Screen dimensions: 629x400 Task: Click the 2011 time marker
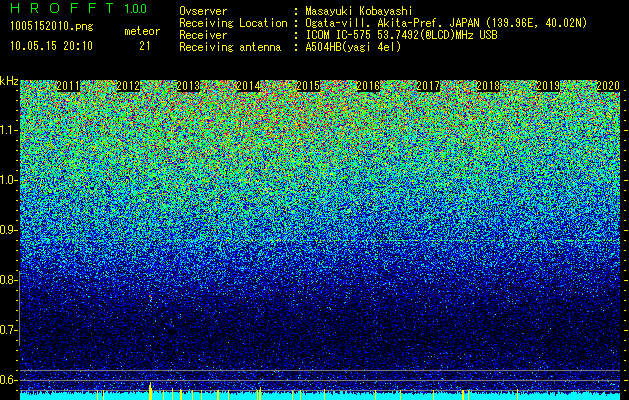click(x=68, y=86)
